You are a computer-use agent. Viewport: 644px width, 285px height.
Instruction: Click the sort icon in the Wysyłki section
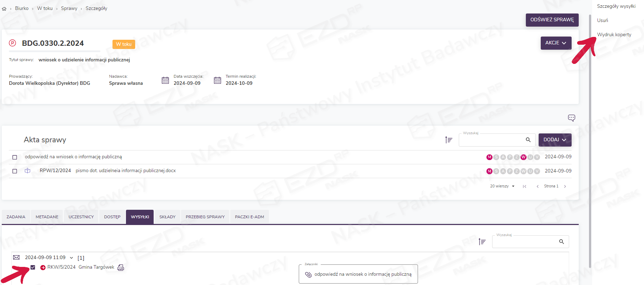pyautogui.click(x=482, y=242)
